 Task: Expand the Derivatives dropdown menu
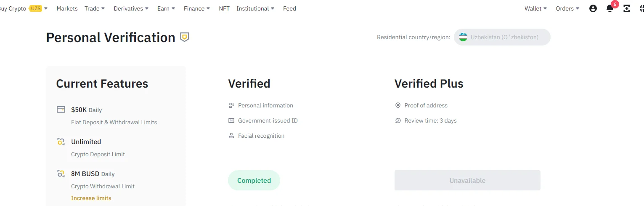tap(131, 8)
